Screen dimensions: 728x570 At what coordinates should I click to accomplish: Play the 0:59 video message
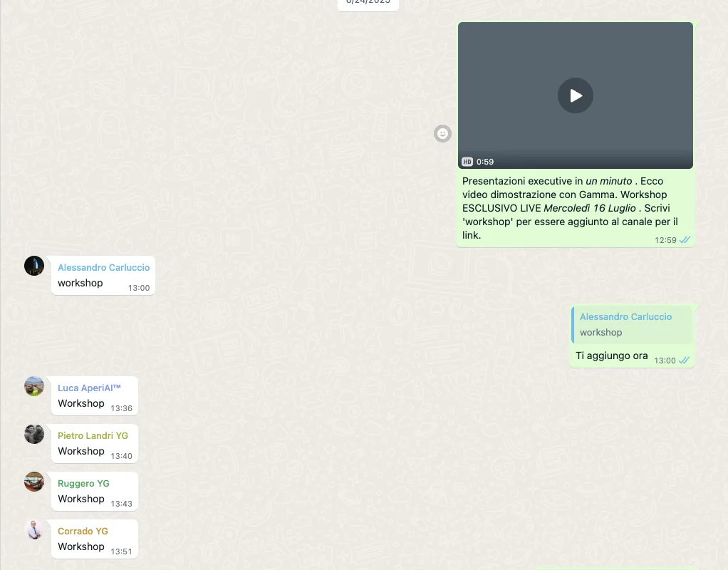click(x=576, y=95)
